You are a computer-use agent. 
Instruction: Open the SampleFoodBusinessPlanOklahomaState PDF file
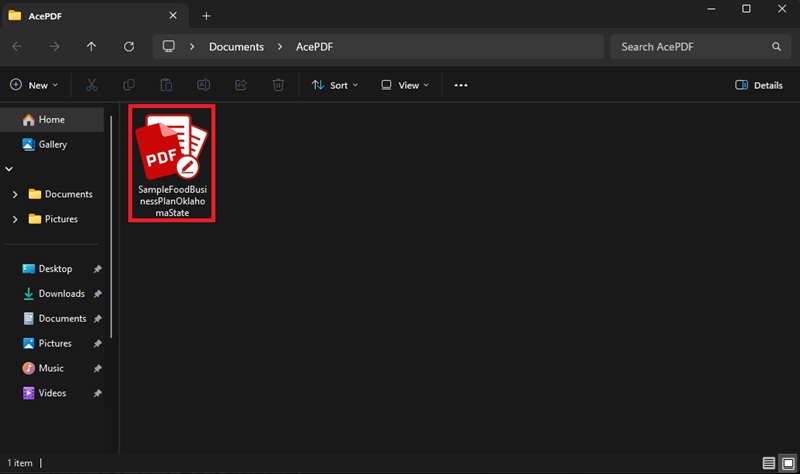coord(172,163)
